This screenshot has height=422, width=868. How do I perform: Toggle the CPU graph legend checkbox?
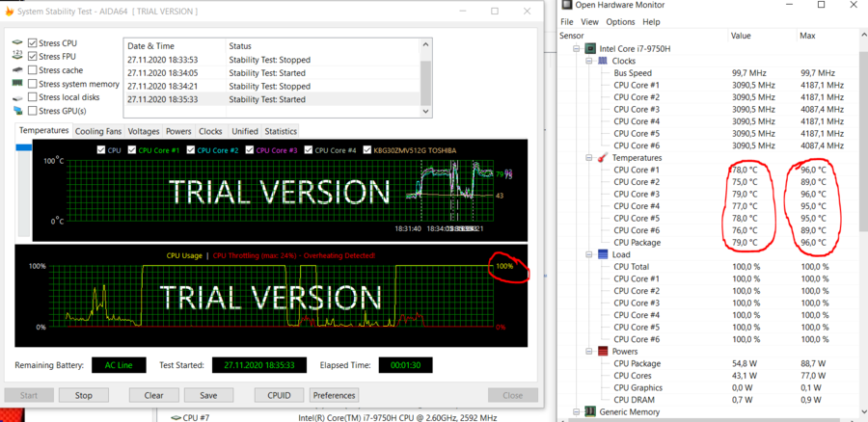100,150
